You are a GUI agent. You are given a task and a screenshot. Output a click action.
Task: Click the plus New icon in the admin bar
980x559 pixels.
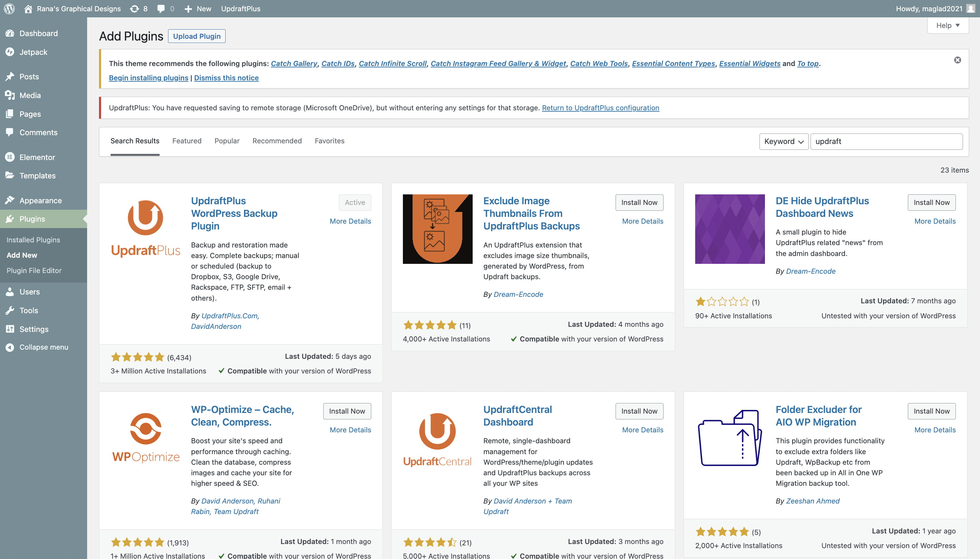point(188,9)
